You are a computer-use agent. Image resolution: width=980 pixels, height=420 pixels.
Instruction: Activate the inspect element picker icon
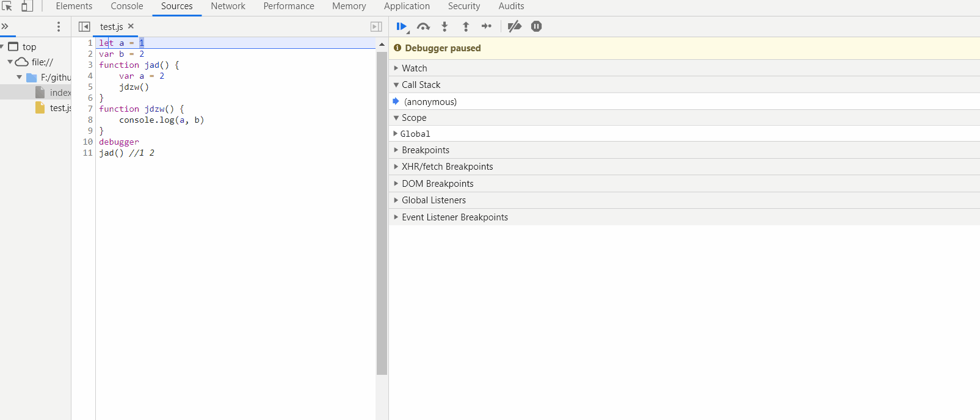[x=7, y=6]
